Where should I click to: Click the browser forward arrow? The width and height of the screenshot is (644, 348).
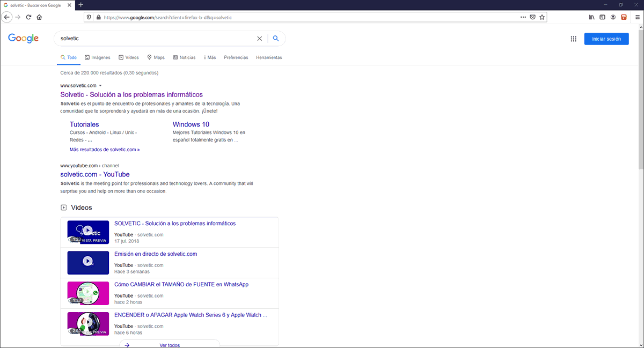point(18,17)
